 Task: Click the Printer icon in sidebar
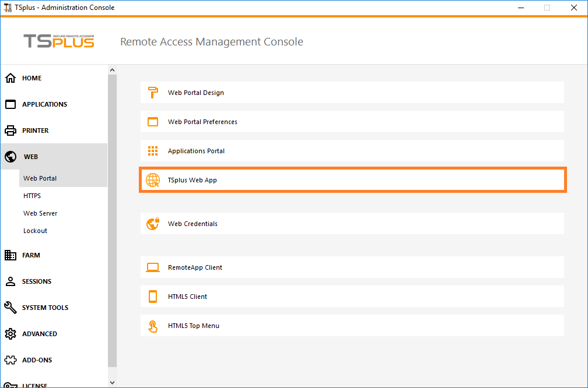(x=10, y=130)
